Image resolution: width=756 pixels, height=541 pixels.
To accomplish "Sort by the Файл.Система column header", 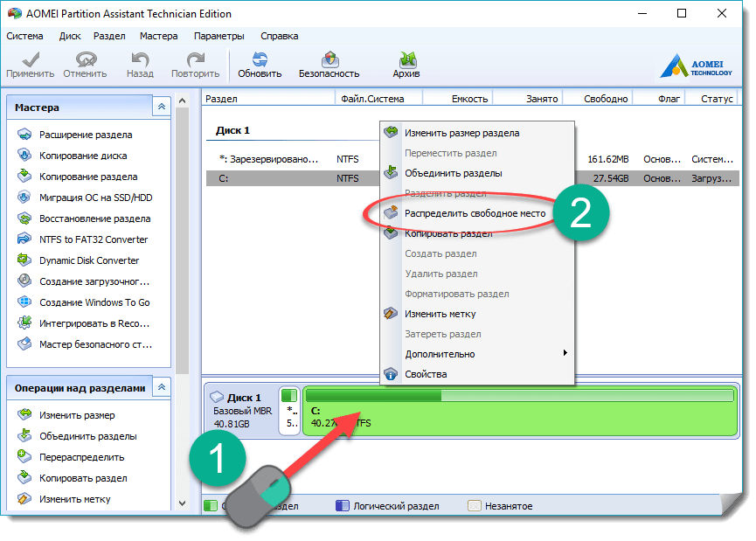I will 379,99.
